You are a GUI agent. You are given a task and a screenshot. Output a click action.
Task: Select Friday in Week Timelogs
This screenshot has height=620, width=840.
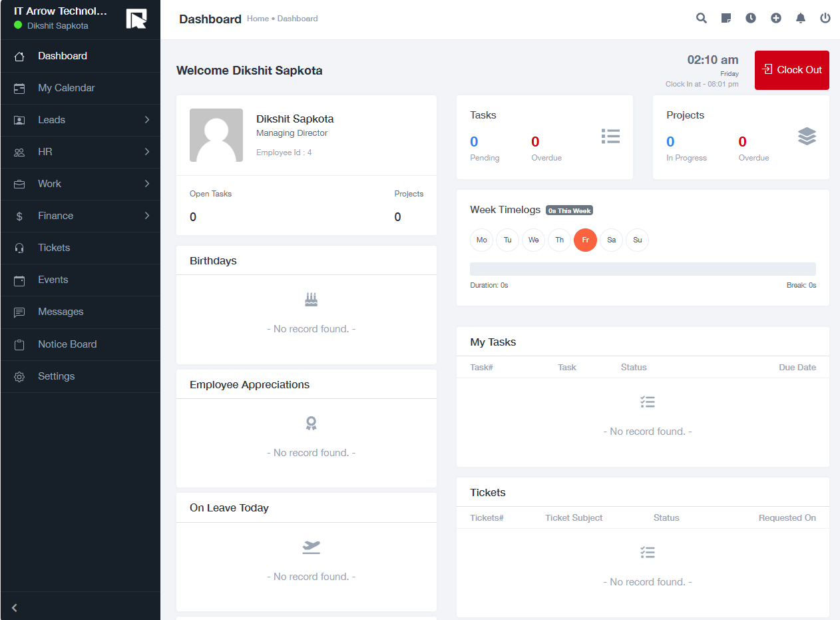pos(585,240)
